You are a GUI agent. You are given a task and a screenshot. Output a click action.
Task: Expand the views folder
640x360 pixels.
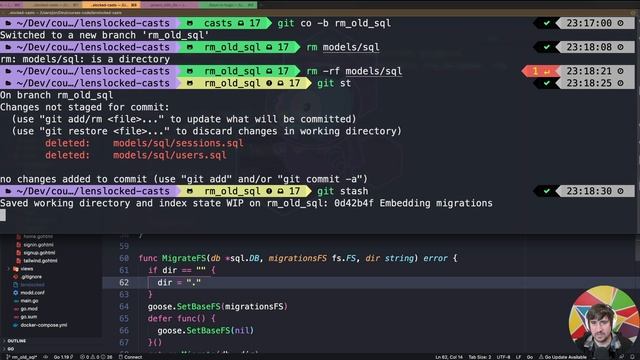(27, 269)
